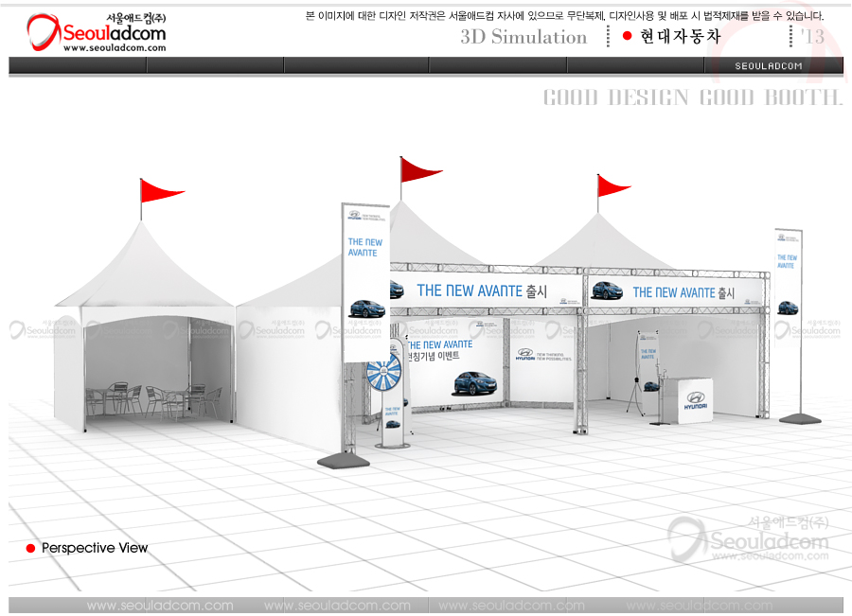The image size is (852, 616).
Task: Select the SEOULADCOM tab in the dark navigation bar
Action: (x=768, y=66)
